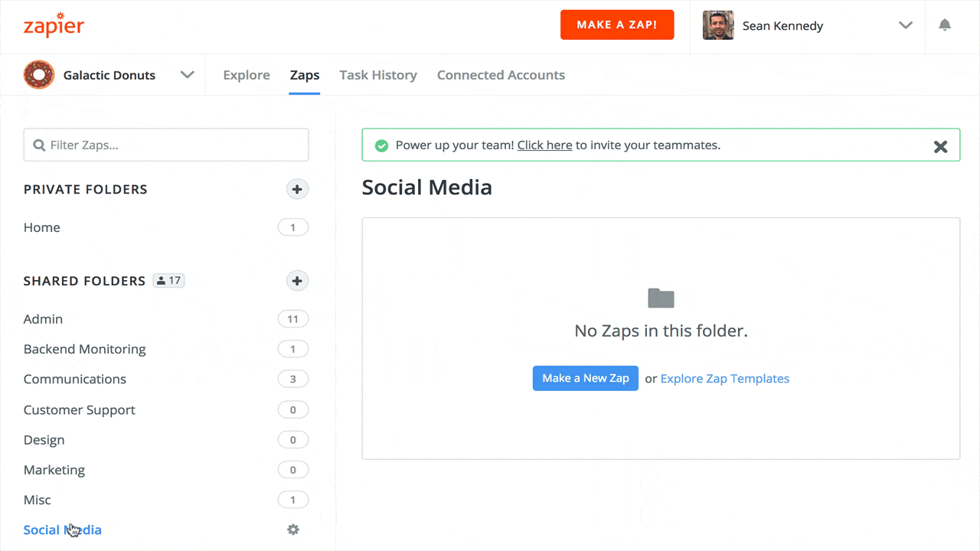Expand the Galactic Donuts team switcher chevron
980x551 pixels.
click(x=187, y=75)
